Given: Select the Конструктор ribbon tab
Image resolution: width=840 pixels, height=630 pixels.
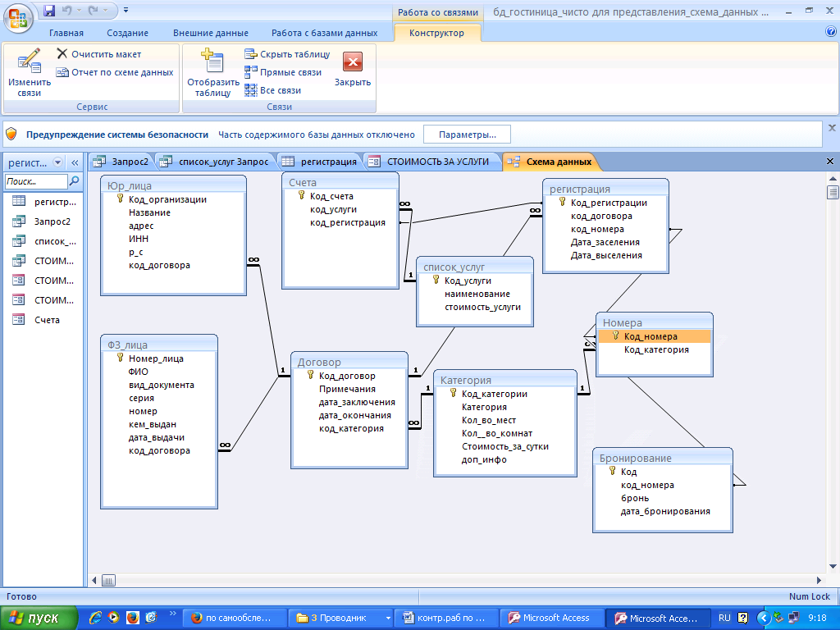Looking at the screenshot, I should point(436,33).
